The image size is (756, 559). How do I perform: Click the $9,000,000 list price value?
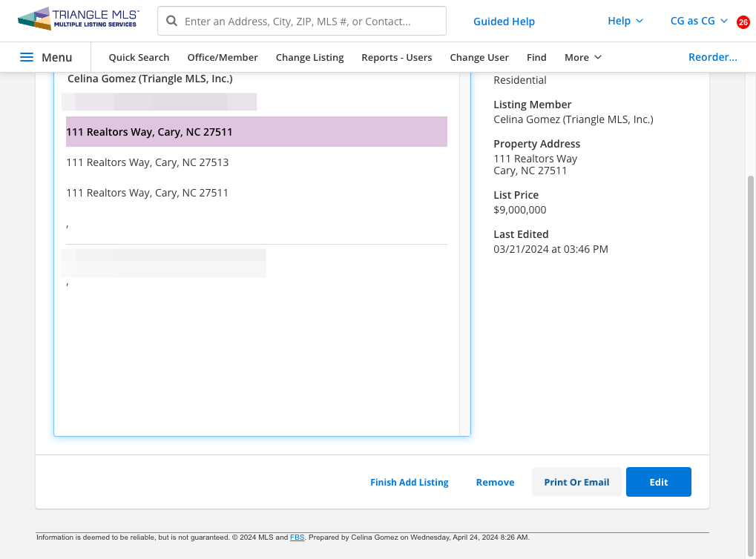520,210
